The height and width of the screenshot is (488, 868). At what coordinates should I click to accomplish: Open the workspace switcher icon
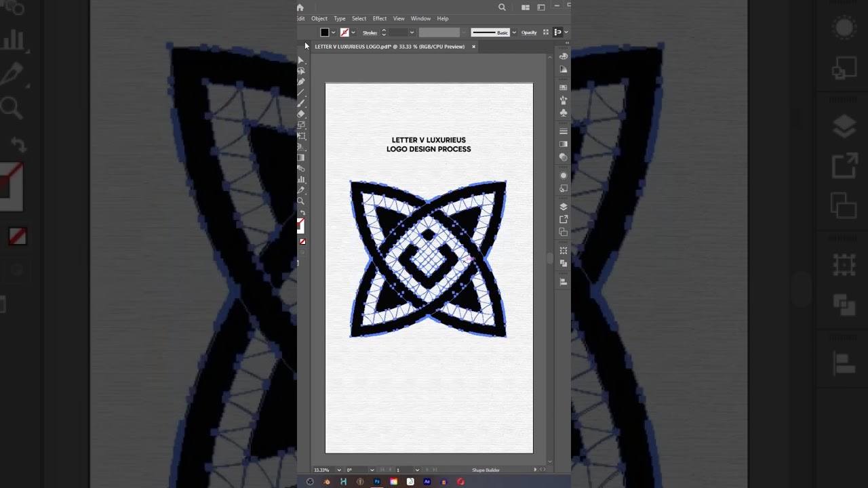pos(541,7)
